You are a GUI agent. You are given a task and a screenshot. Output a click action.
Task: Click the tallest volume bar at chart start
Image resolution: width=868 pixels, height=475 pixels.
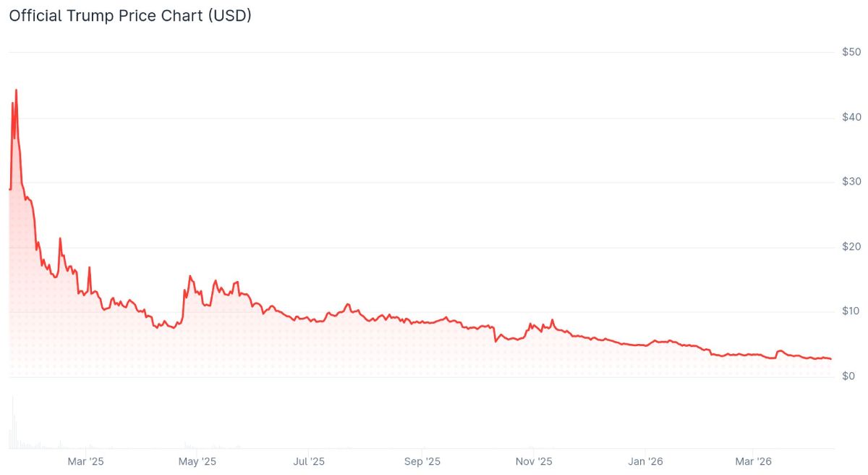(x=12, y=424)
